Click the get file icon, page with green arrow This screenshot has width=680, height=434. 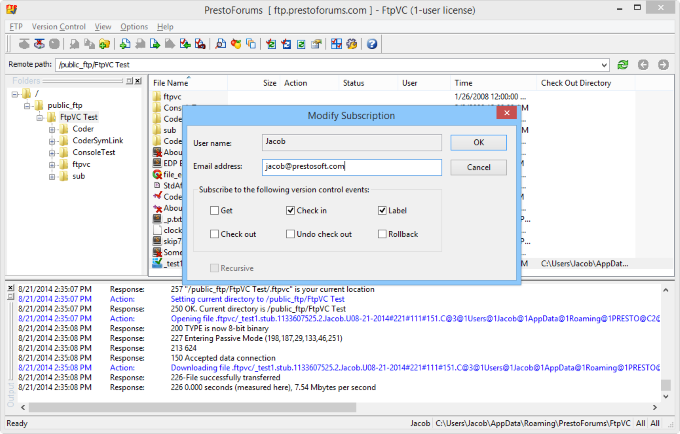coord(155,44)
